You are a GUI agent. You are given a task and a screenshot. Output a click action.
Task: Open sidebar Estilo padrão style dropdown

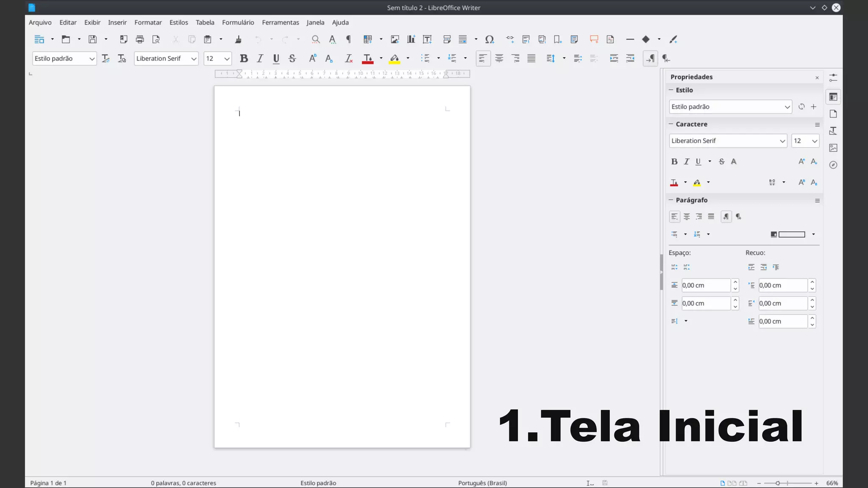tap(787, 107)
